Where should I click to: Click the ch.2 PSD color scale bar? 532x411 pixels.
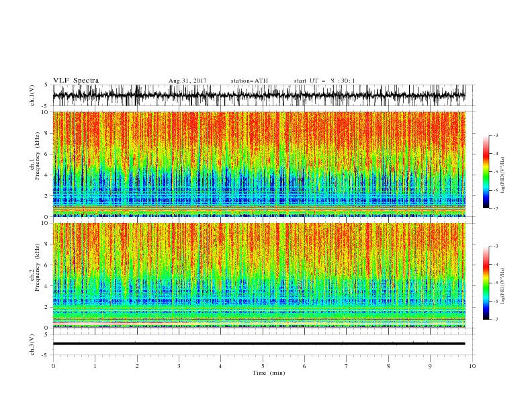tap(486, 283)
